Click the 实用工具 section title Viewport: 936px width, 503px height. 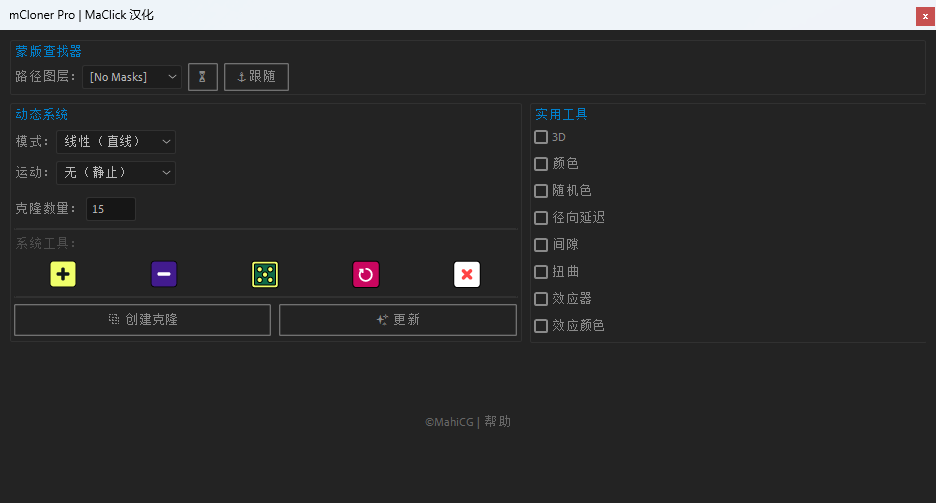pos(561,114)
